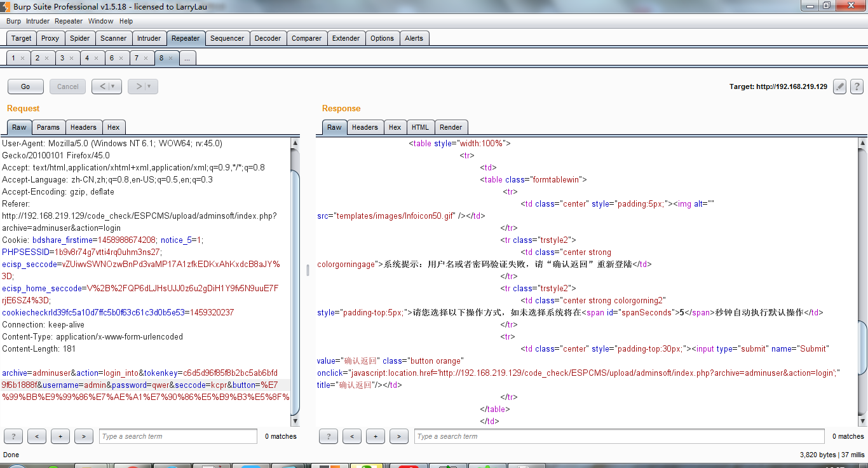Screen dimensions: 868x468
Task: Close Repeater tab 8 with its x
Action: [x=170, y=58]
